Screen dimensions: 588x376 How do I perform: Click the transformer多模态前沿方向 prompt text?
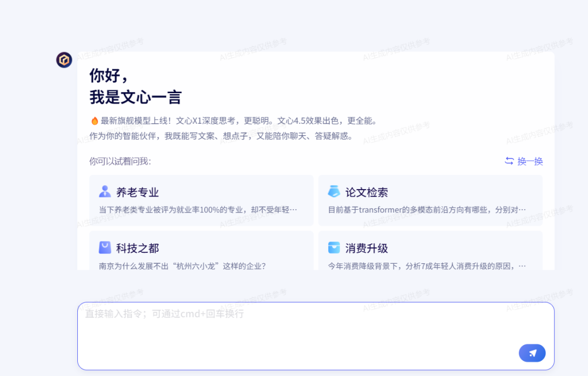tap(427, 210)
